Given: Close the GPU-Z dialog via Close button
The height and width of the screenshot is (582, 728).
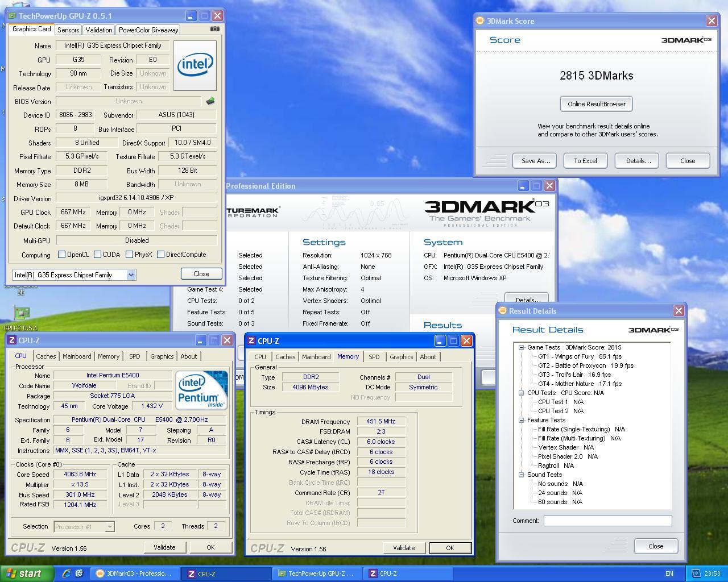Looking at the screenshot, I should [201, 274].
